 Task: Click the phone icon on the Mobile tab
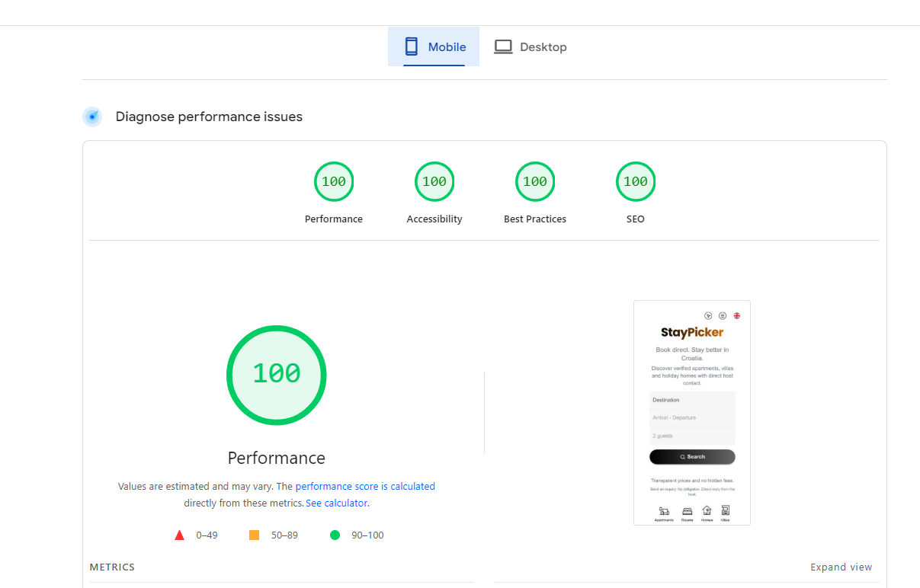(x=412, y=46)
